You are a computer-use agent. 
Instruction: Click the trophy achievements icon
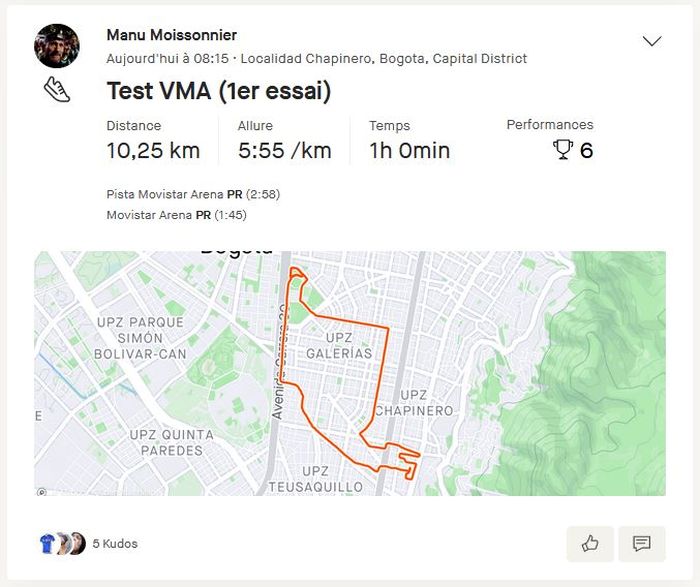[564, 150]
